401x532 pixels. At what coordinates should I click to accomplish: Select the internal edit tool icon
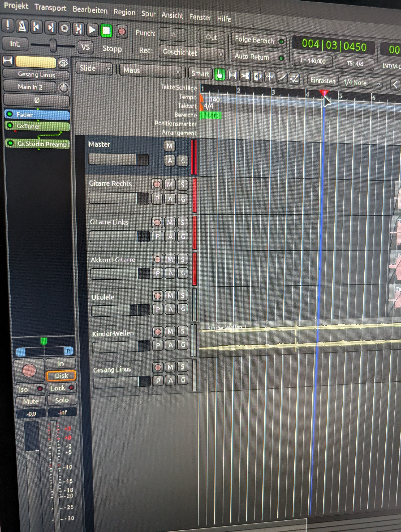294,78
